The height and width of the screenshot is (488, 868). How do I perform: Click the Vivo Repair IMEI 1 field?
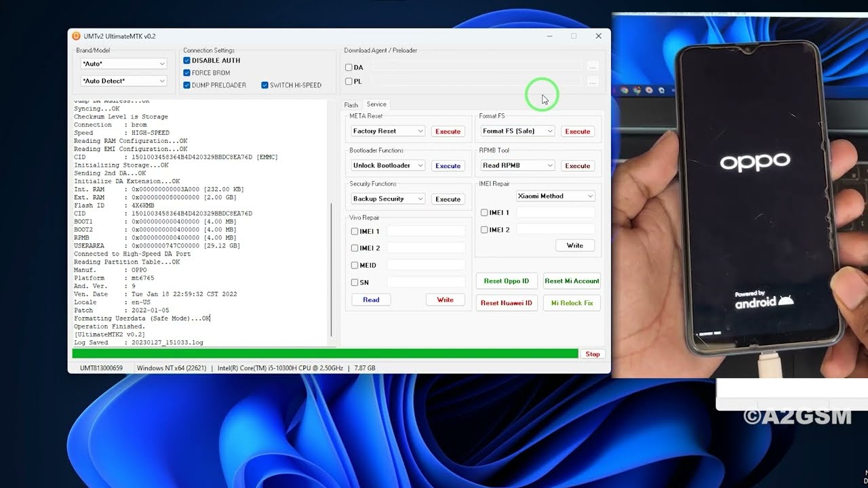(426, 231)
